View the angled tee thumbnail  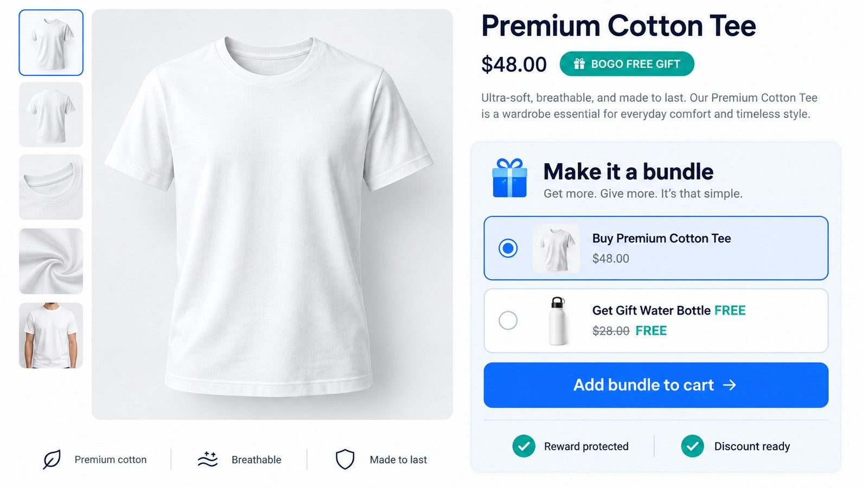tap(51, 115)
